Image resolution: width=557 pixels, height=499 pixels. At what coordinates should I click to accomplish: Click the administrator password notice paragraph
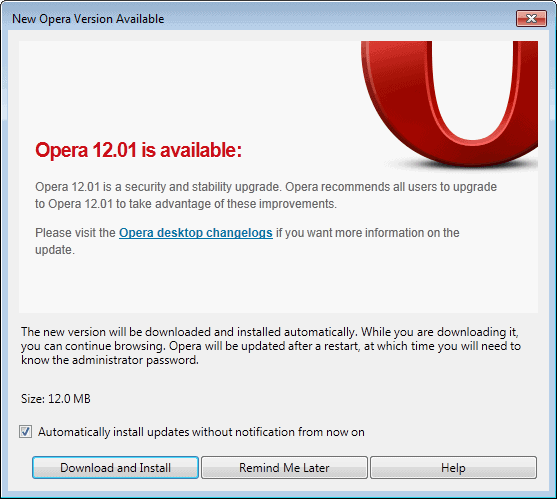[x=271, y=346]
